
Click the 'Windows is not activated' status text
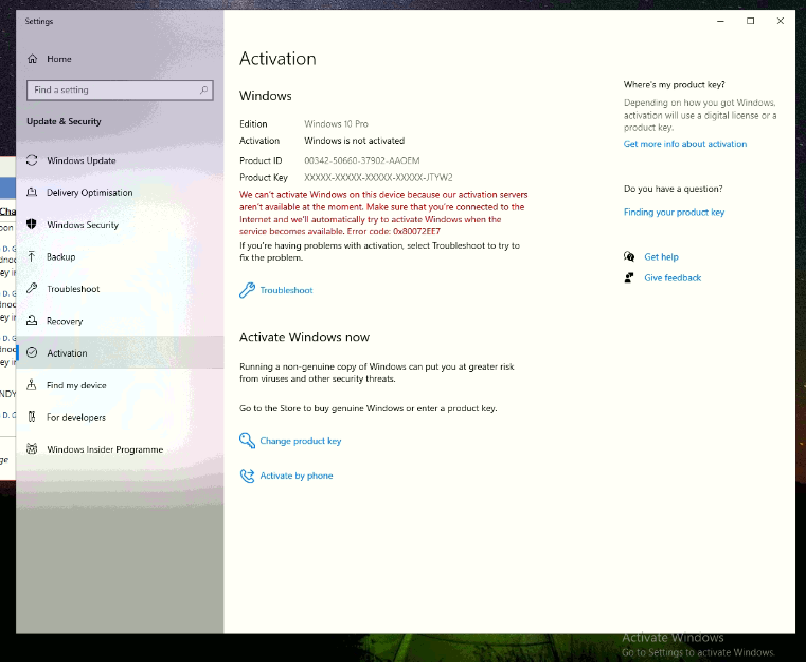pos(355,140)
